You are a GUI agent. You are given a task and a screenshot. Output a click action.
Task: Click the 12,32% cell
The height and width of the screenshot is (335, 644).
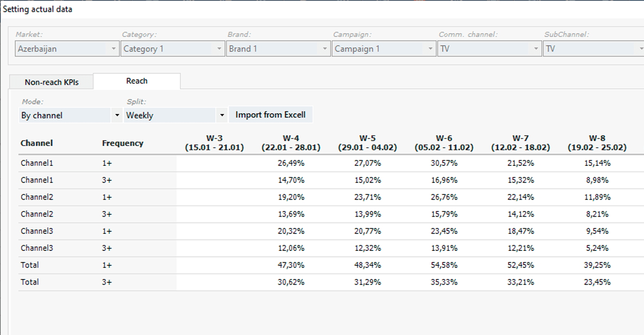[368, 248]
